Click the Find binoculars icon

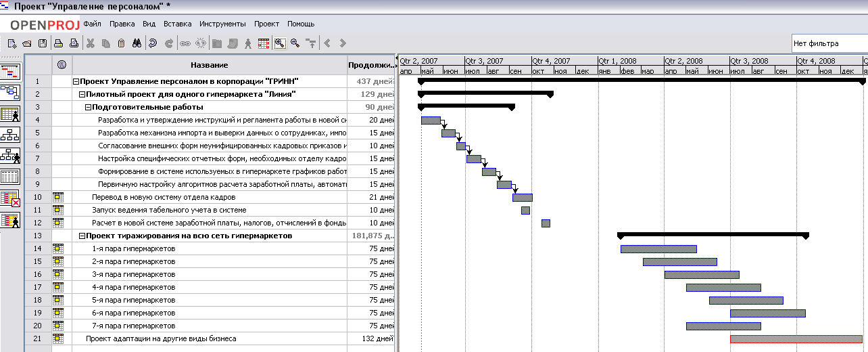137,43
